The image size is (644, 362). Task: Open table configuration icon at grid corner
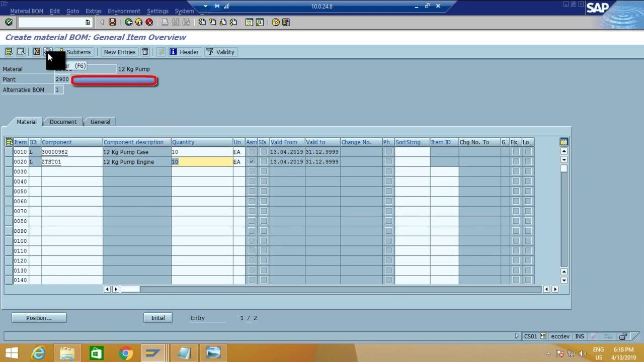click(564, 142)
